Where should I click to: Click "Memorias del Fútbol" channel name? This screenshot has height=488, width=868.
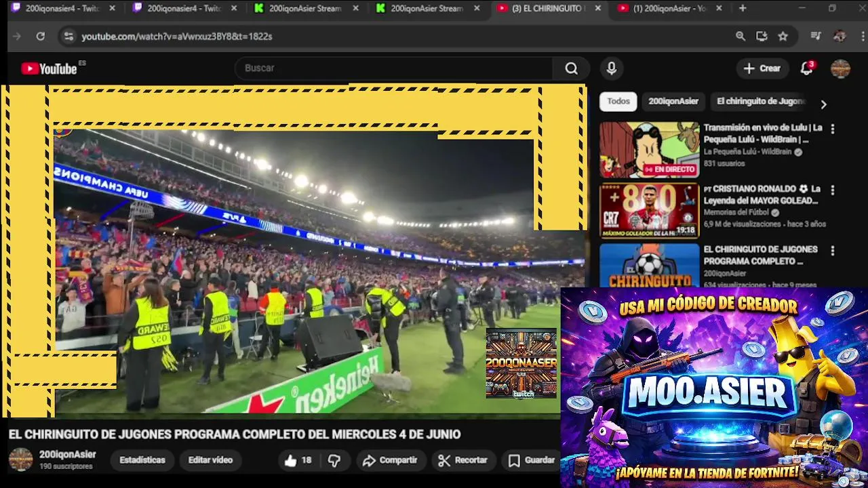(x=737, y=212)
